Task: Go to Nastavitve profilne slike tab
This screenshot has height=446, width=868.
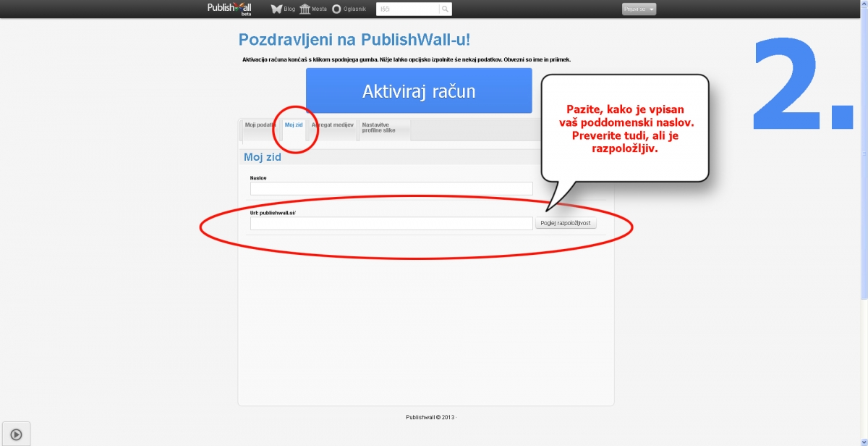Action: tap(383, 128)
